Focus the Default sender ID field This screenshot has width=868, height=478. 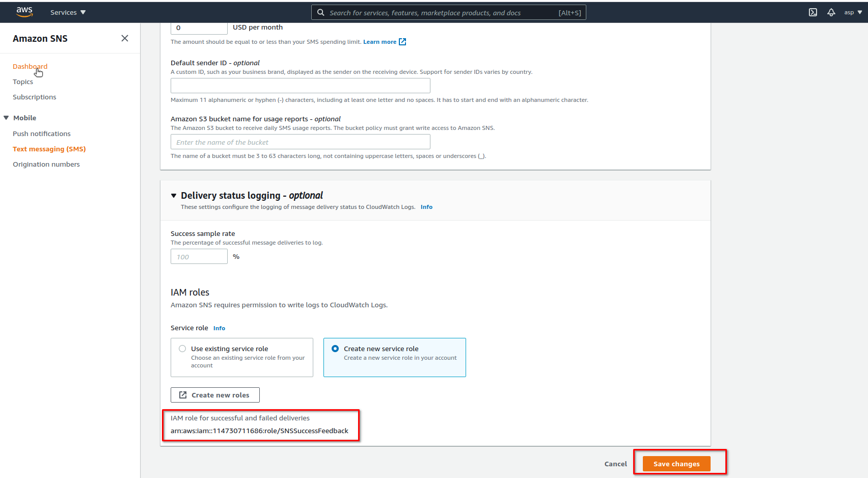[x=301, y=86]
